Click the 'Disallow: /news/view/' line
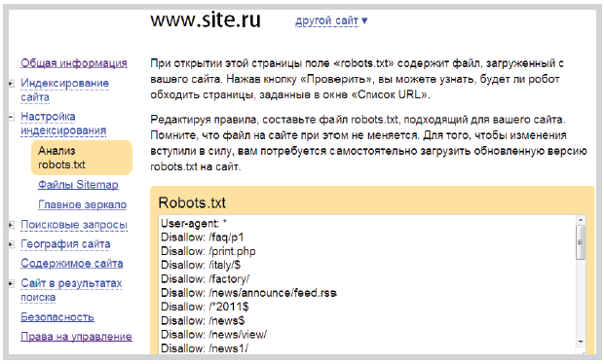 pyautogui.click(x=213, y=335)
